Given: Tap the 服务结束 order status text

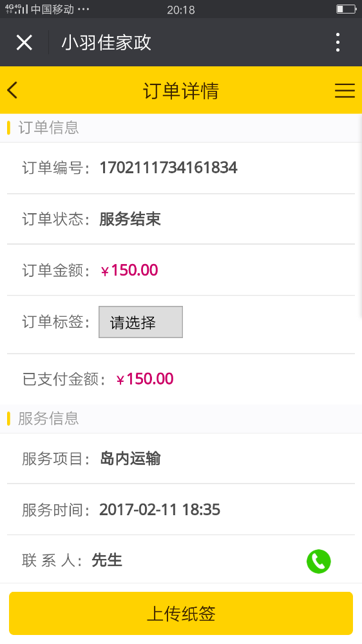Looking at the screenshot, I should click(130, 219).
